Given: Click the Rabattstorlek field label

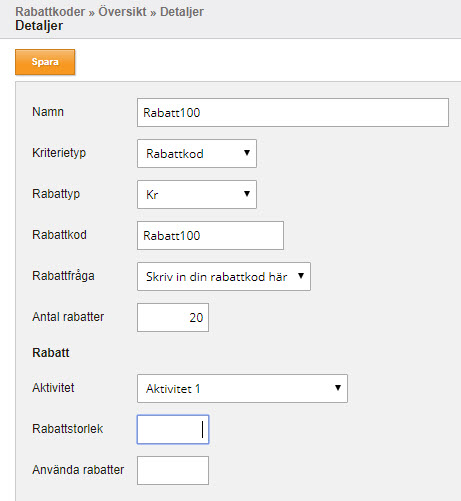Looking at the screenshot, I should 68,429.
